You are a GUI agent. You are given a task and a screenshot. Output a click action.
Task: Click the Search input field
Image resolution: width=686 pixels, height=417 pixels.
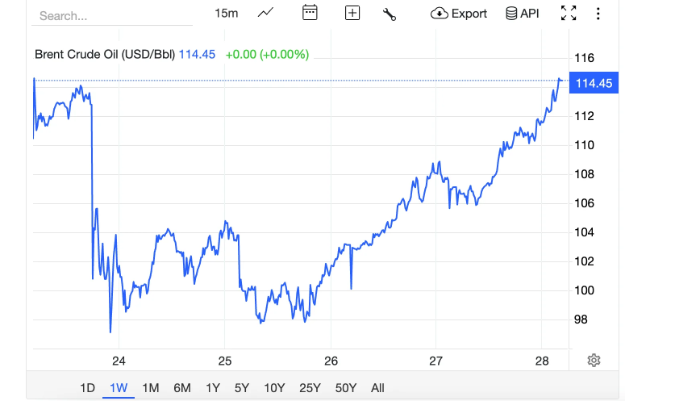click(x=110, y=16)
